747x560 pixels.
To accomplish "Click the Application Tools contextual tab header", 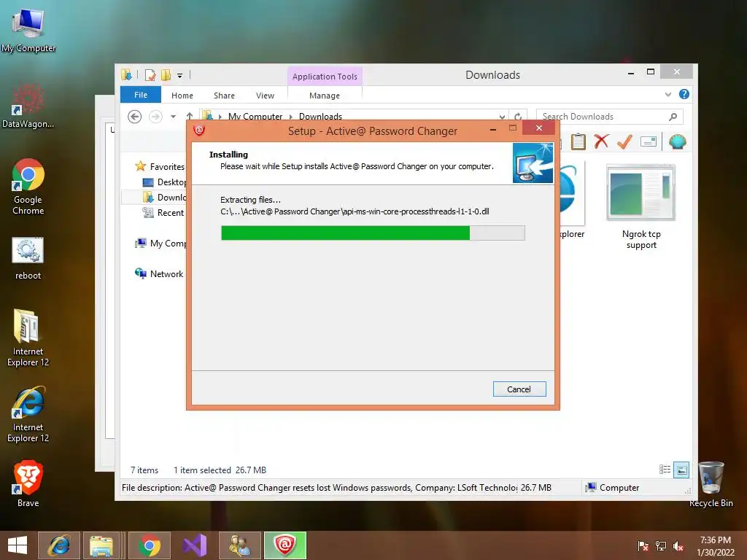I will (325, 76).
